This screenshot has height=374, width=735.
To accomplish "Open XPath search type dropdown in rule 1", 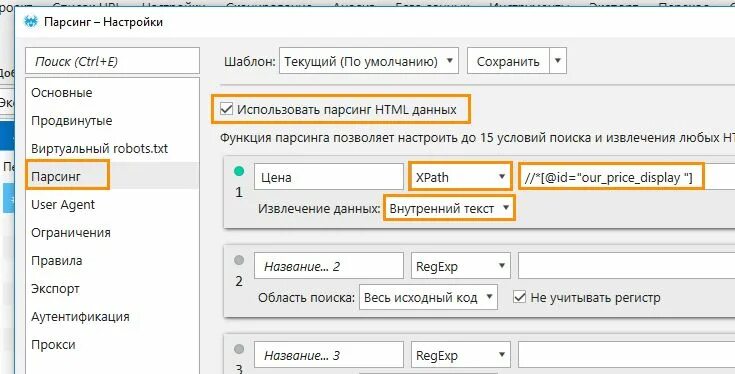I will (x=460, y=177).
